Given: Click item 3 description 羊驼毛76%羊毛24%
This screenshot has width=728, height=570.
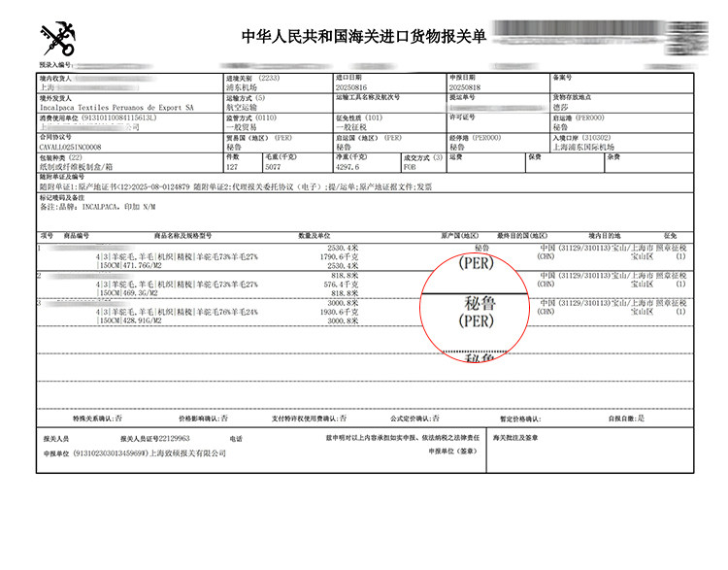Looking at the screenshot, I should tap(227, 312).
